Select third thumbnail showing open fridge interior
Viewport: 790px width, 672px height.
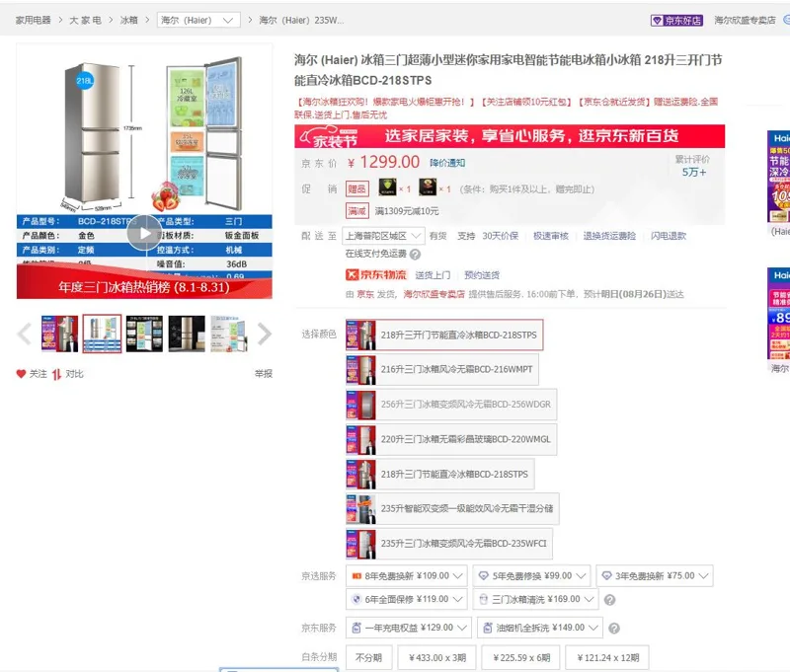click(144, 334)
